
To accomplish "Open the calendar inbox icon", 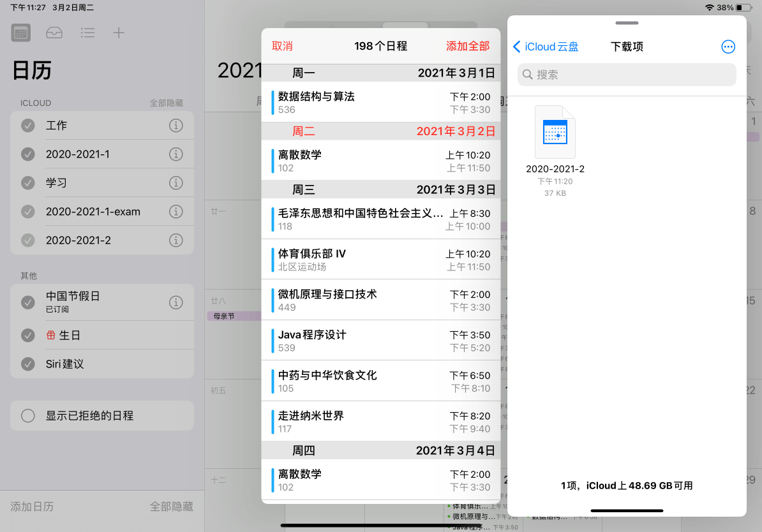I will [54, 33].
